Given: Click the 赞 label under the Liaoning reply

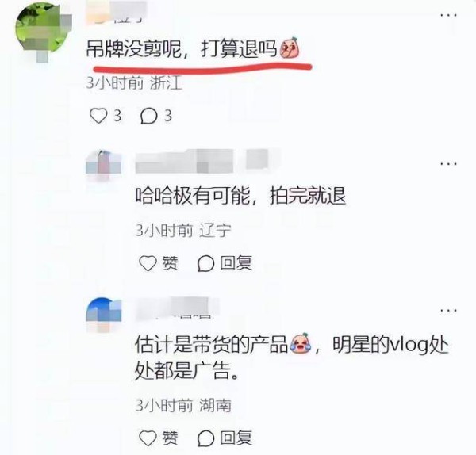Looking at the screenshot, I should [170, 263].
